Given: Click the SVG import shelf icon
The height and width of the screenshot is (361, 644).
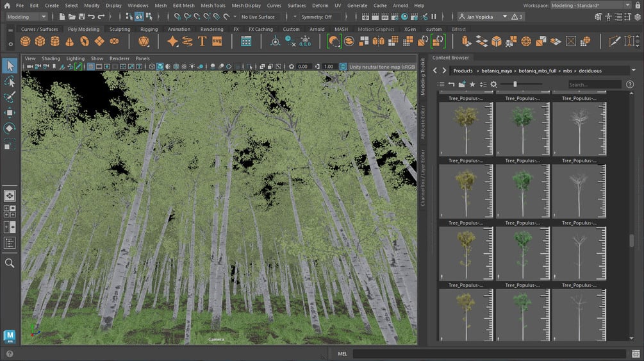Looking at the screenshot, I should 217,41.
